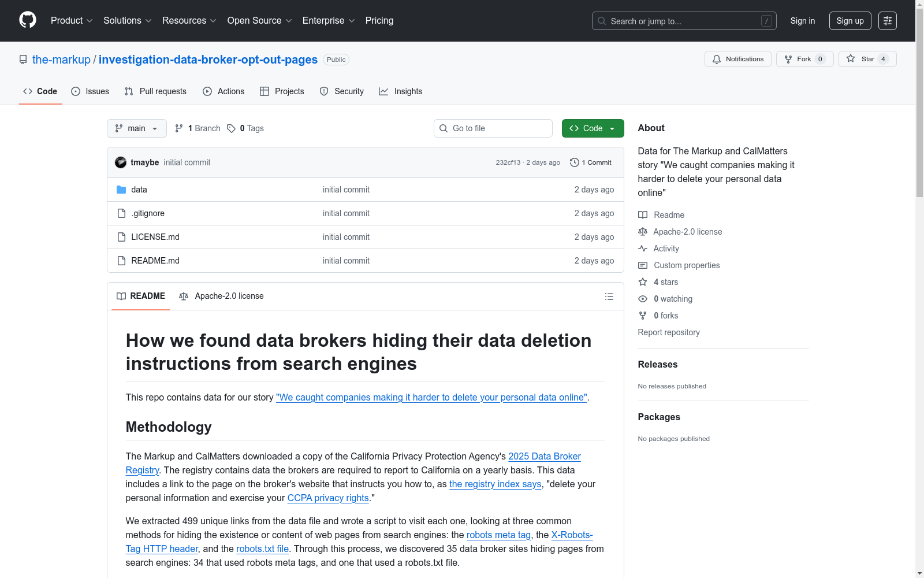
Task: Click the Sign up button
Action: (x=850, y=21)
